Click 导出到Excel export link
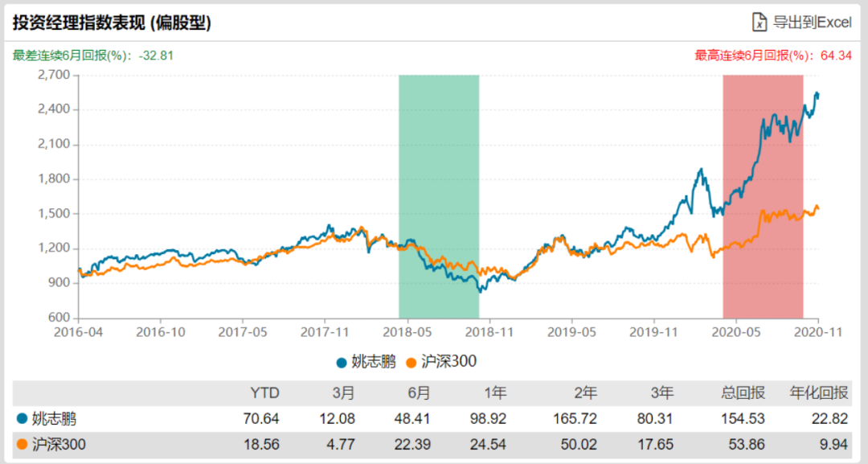The image size is (868, 464). (801, 23)
